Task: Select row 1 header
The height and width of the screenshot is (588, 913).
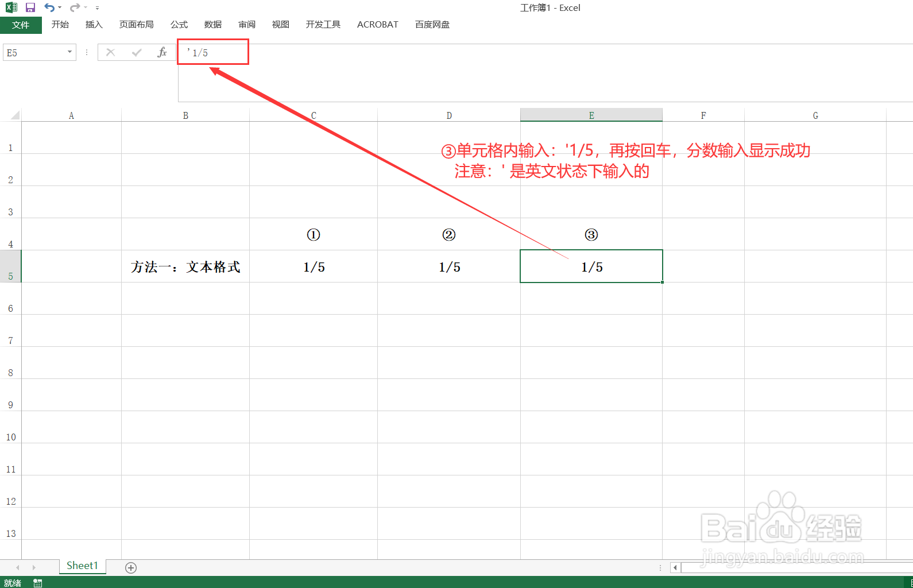Action: click(x=10, y=138)
